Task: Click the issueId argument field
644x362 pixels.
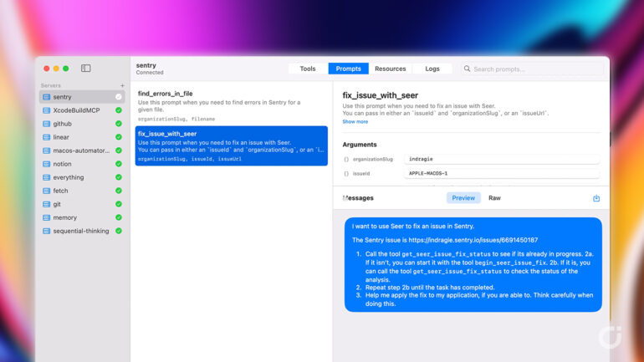Action: point(500,173)
